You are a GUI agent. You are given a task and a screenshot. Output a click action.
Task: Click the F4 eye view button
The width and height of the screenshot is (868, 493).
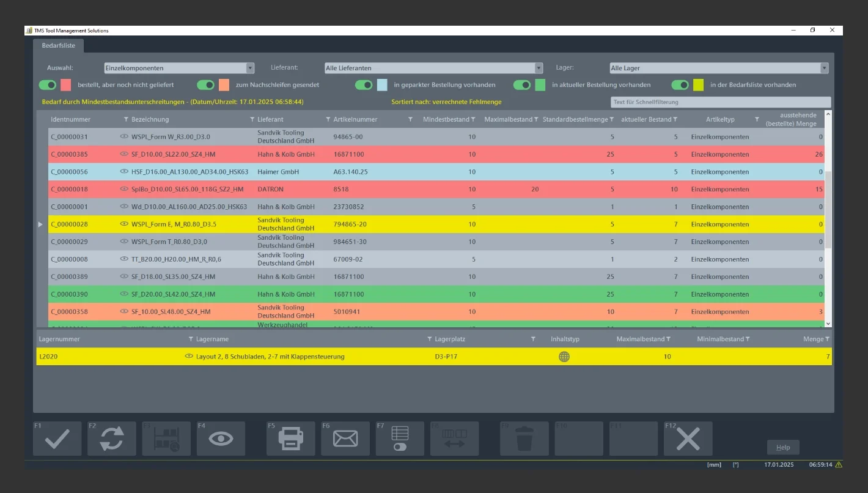[221, 439]
